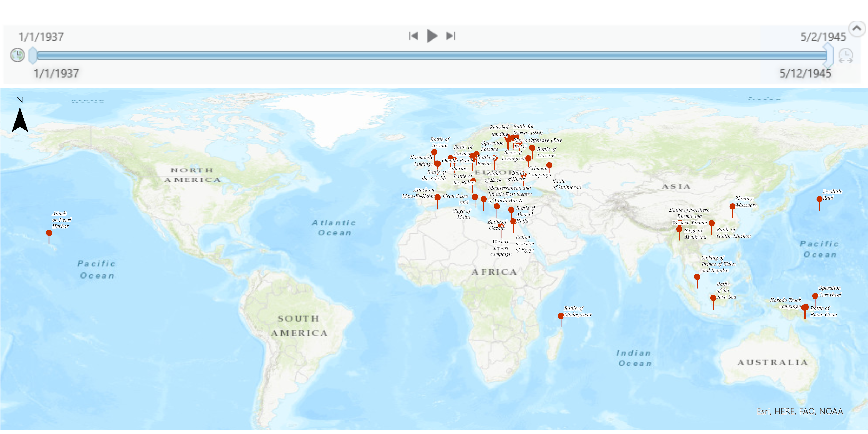Step forward to next time step
The width and height of the screenshot is (868, 434).
pyautogui.click(x=451, y=36)
